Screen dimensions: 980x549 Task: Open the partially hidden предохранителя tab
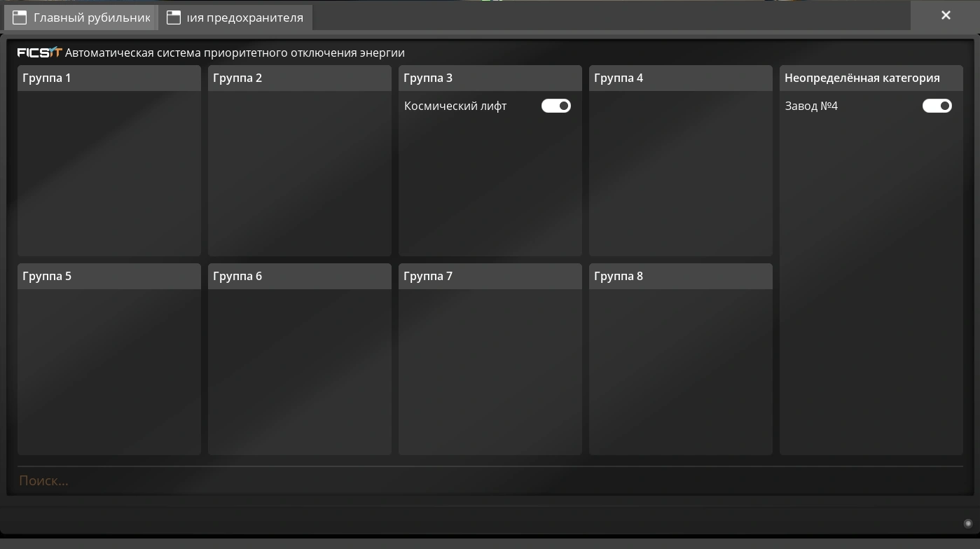tap(244, 18)
